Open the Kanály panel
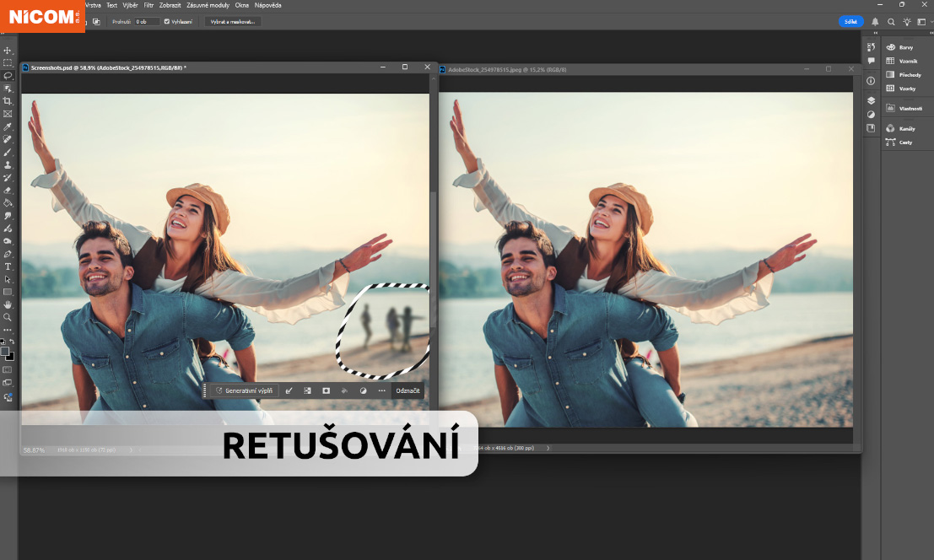Viewport: 934px width, 560px height. click(x=900, y=128)
